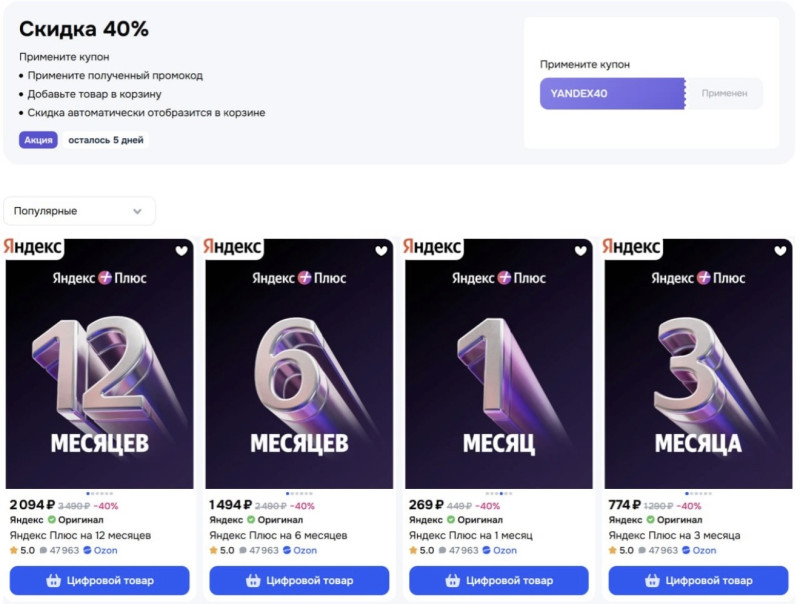Click the star rating on 12-month card
The width and height of the screenshot is (800, 604).
(x=14, y=551)
